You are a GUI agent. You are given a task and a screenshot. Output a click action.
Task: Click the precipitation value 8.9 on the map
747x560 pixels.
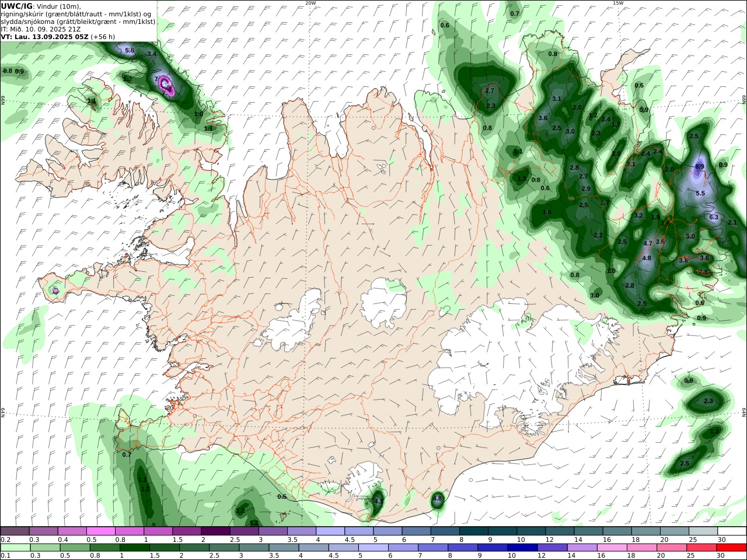700,167
